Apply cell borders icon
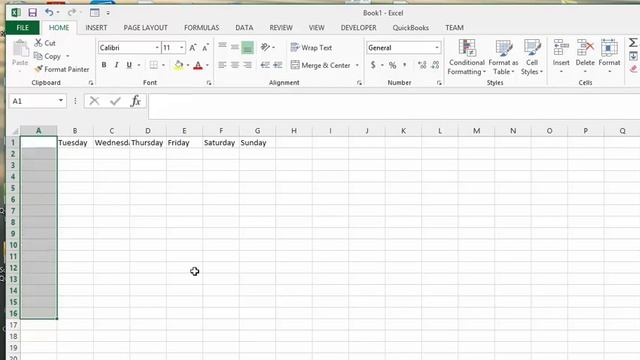This screenshot has height=360, width=640. click(153, 65)
